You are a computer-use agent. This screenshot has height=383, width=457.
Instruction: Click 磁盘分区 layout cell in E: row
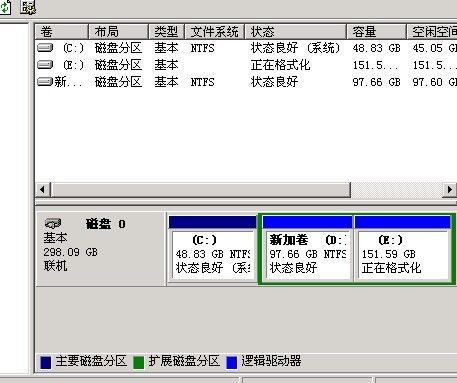[x=118, y=65]
